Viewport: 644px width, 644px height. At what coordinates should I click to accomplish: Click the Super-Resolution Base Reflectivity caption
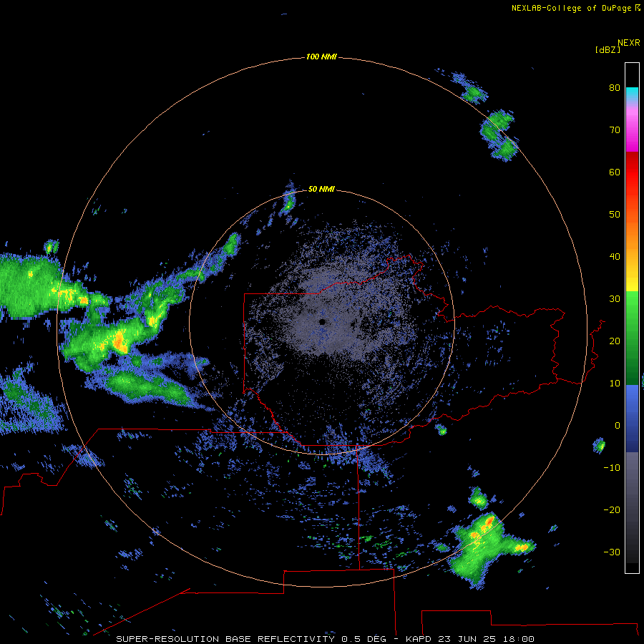click(x=325, y=639)
